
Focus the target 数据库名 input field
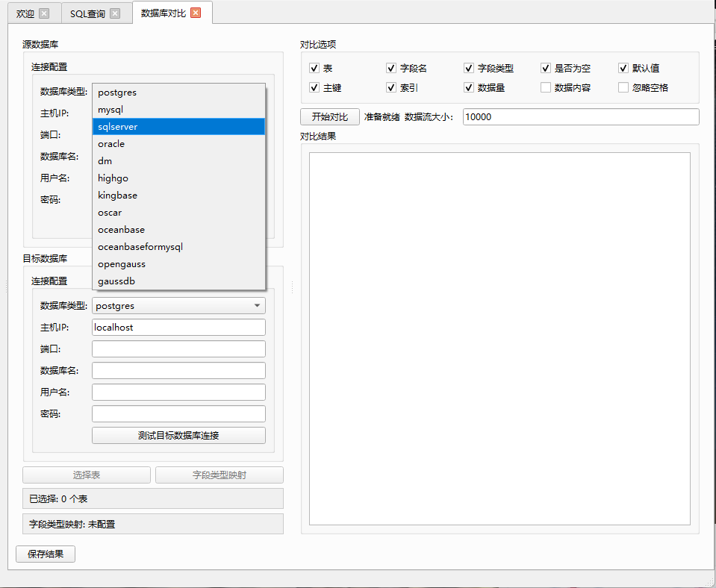coord(178,371)
